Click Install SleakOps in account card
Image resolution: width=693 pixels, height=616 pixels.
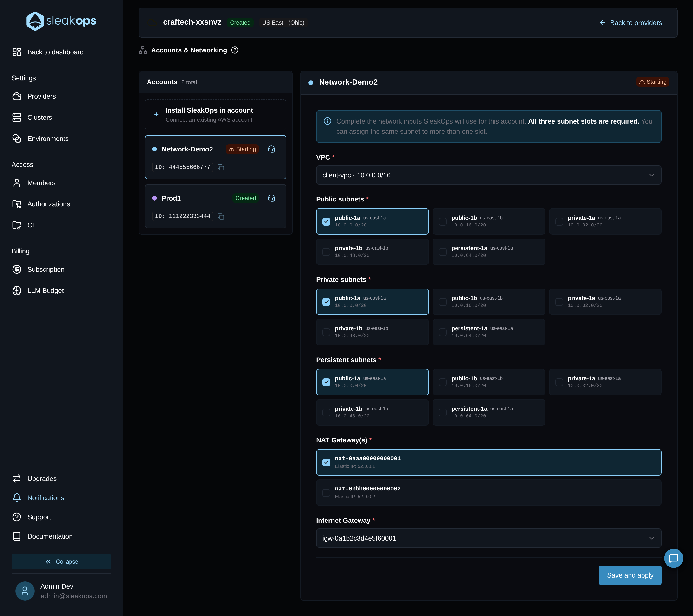pyautogui.click(x=216, y=114)
